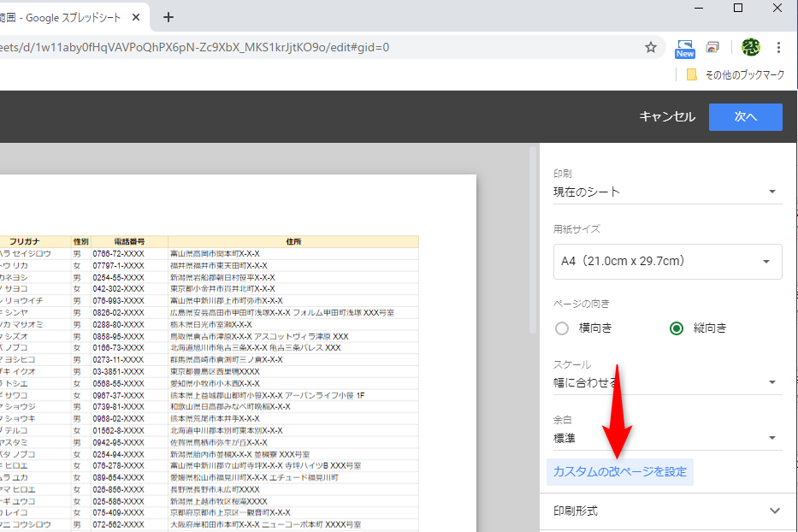Expand the 印刷形式 section
This screenshot has width=798, height=532.
point(667,511)
